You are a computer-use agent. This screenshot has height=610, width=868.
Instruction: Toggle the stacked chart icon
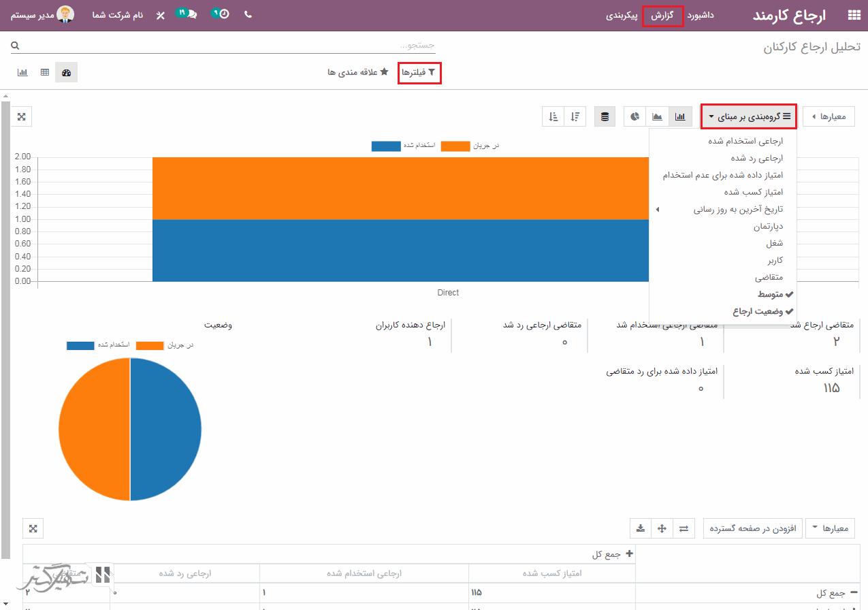click(x=605, y=116)
